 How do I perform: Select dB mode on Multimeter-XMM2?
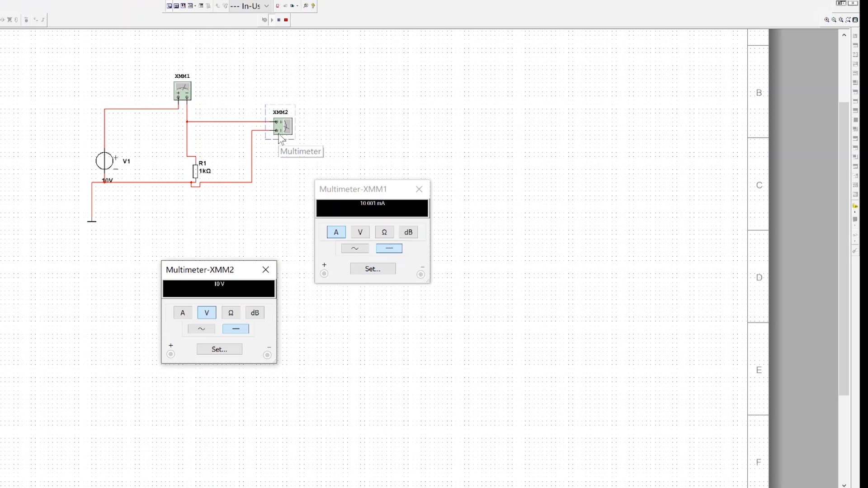click(255, 313)
